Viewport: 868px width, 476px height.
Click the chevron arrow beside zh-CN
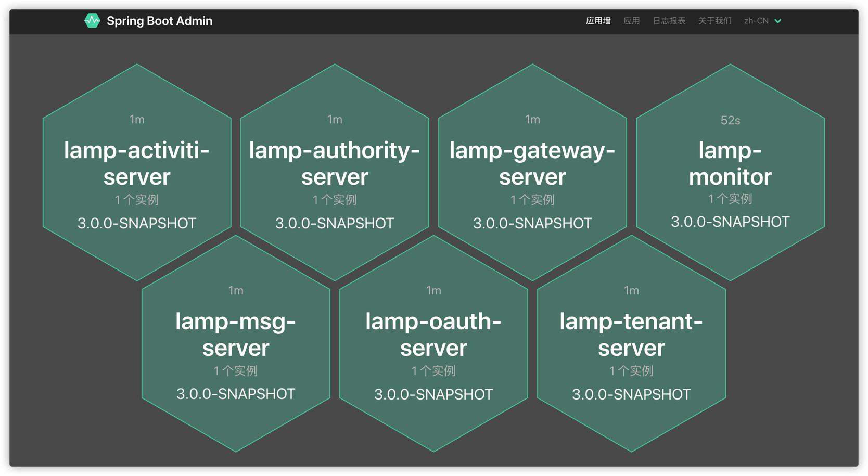[778, 21]
